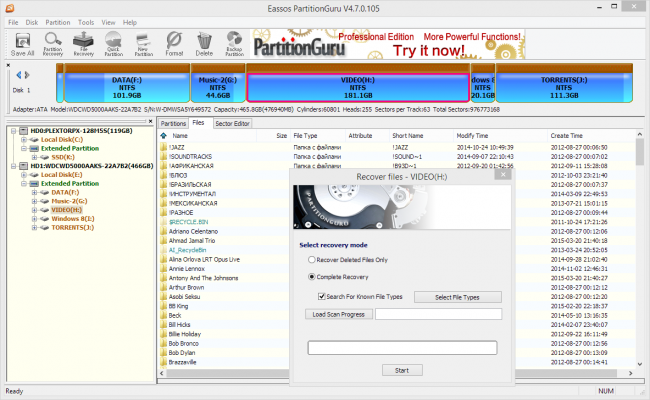This screenshot has width=650, height=400.
Task: Sort by File Type column header
Action: pyautogui.click(x=318, y=136)
